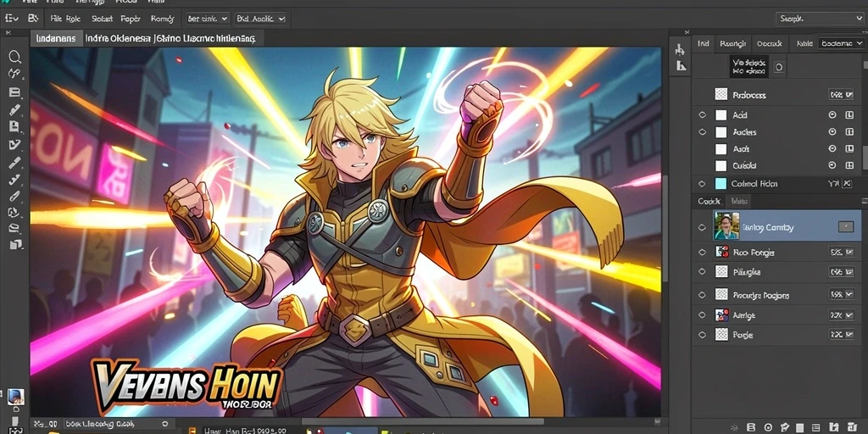Click the 'Fopar' option in the options bar
Viewport: 868px width, 434px height.
[x=131, y=19]
